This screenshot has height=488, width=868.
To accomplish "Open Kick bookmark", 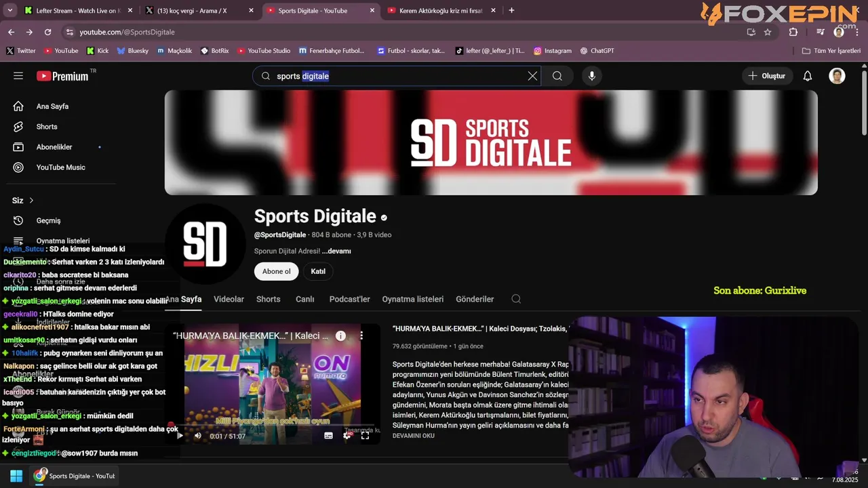I will (98, 51).
